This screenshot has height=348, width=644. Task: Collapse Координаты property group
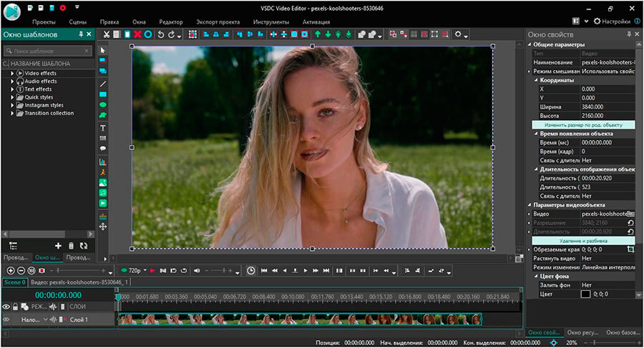click(536, 80)
